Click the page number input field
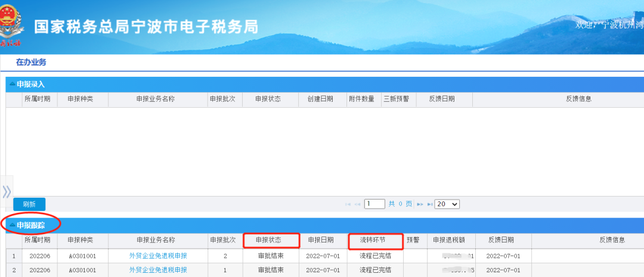This screenshot has width=644, height=277. click(374, 204)
